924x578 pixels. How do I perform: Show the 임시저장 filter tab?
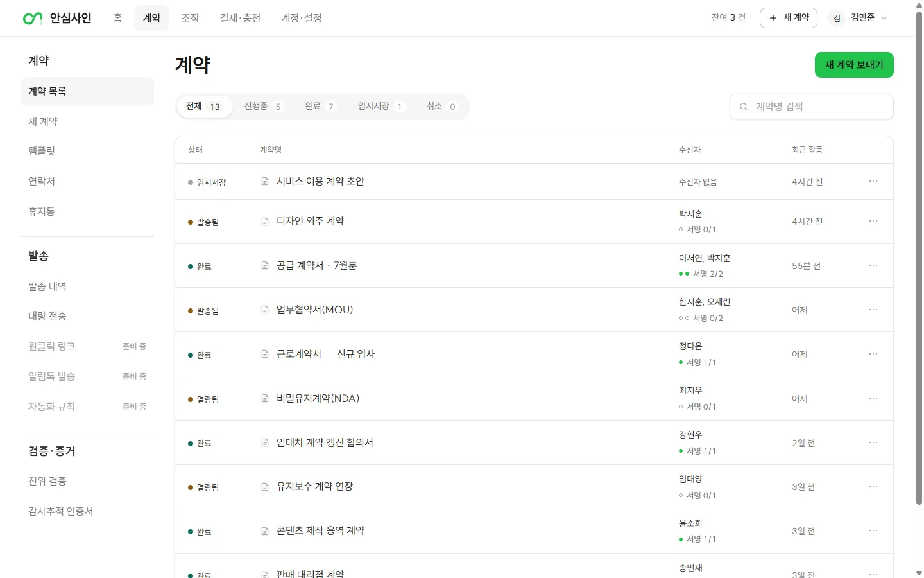pos(381,107)
